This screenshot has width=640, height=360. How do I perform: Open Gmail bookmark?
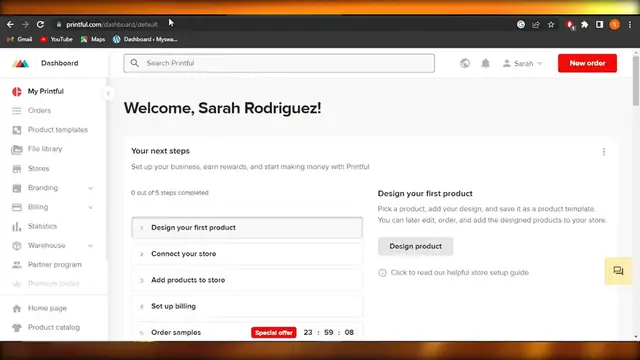click(x=20, y=39)
